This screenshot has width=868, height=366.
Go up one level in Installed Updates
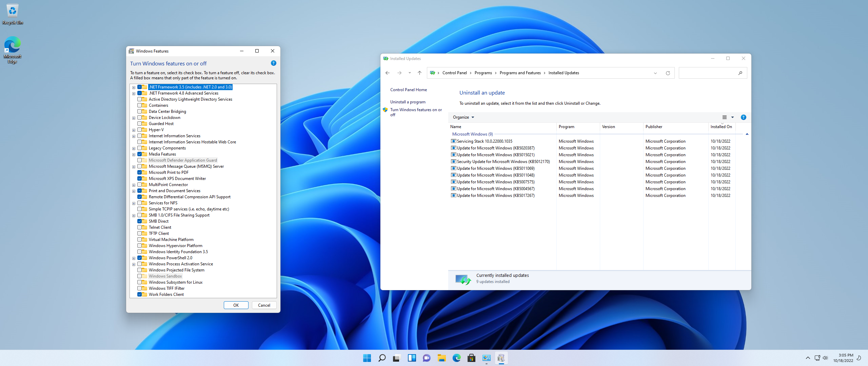(419, 73)
